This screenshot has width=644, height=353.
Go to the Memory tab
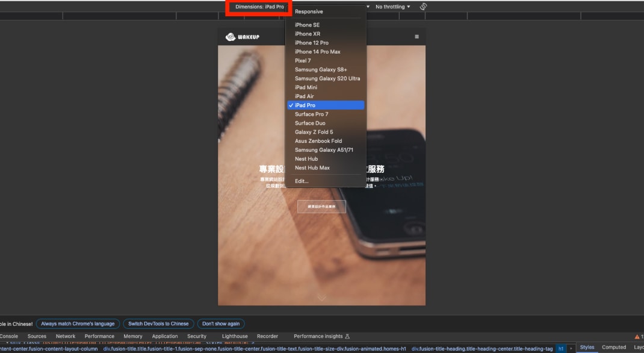[133, 336]
